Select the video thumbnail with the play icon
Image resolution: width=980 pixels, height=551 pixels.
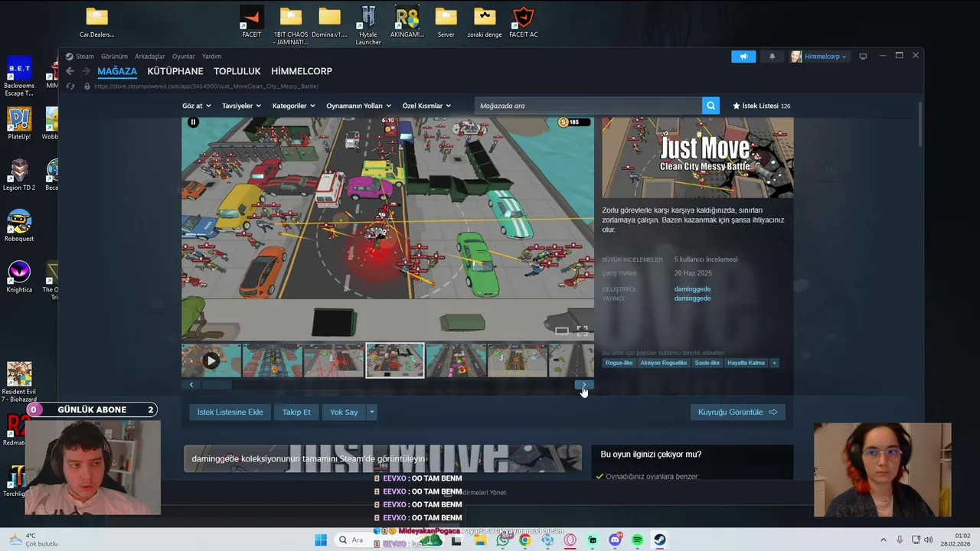(211, 360)
